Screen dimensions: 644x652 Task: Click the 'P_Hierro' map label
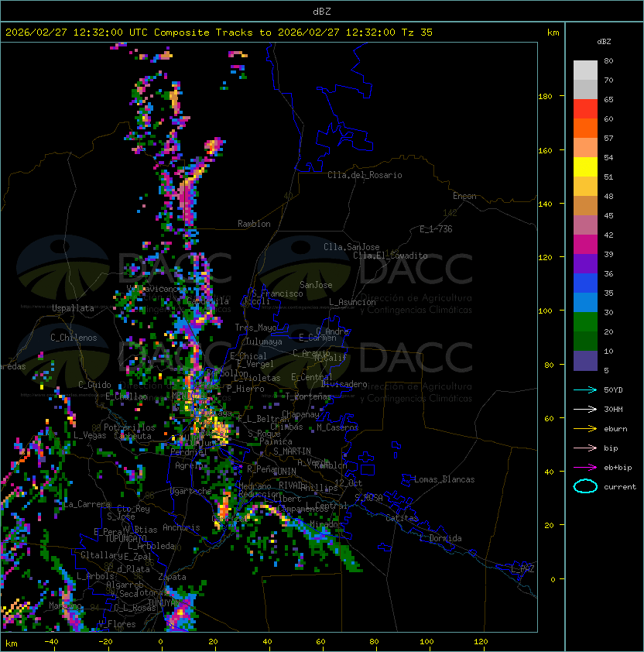click(245, 389)
